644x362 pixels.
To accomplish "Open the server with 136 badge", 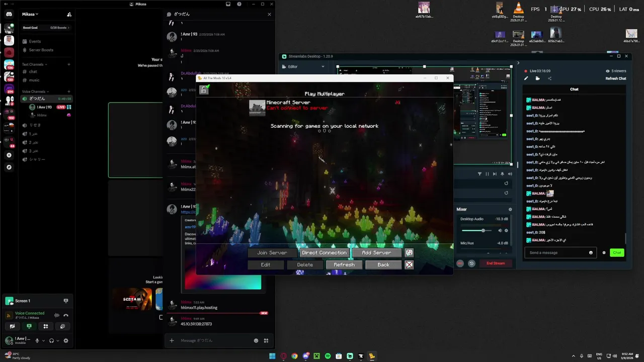I will [x=9, y=65].
